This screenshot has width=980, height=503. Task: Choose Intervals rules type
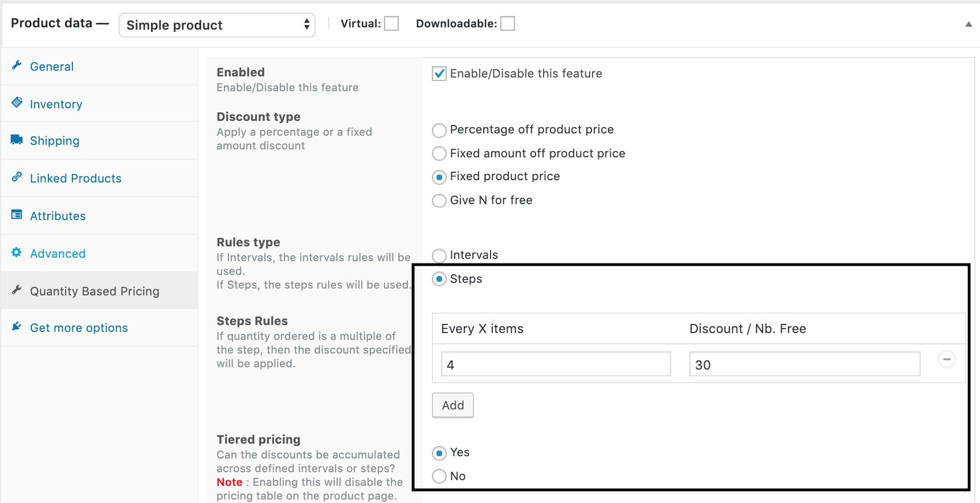pos(439,255)
